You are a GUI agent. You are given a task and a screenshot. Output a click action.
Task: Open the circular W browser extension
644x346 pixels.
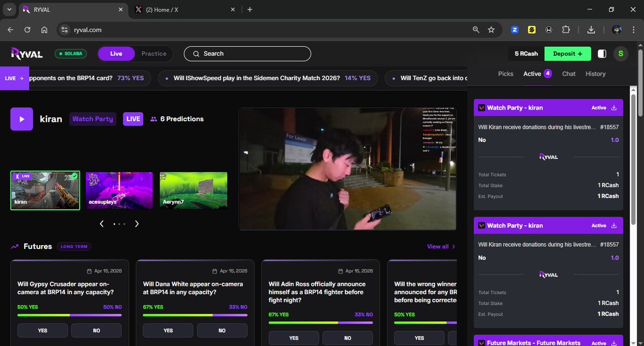click(x=549, y=30)
